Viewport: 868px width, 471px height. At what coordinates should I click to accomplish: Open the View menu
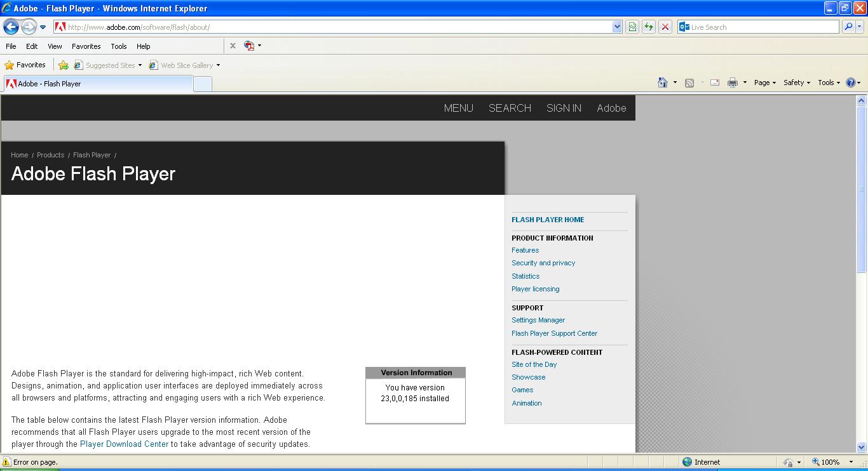click(55, 46)
